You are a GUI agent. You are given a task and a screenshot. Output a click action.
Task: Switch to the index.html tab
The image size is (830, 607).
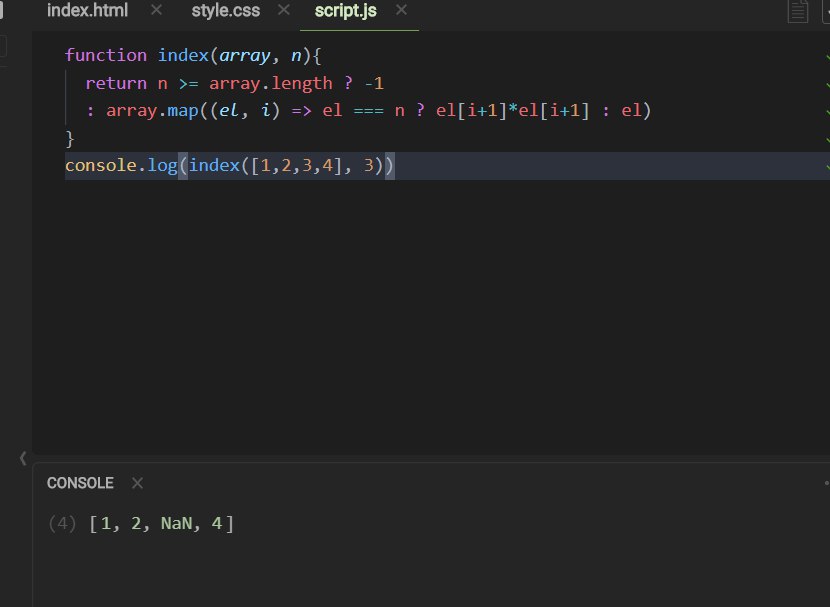87,11
